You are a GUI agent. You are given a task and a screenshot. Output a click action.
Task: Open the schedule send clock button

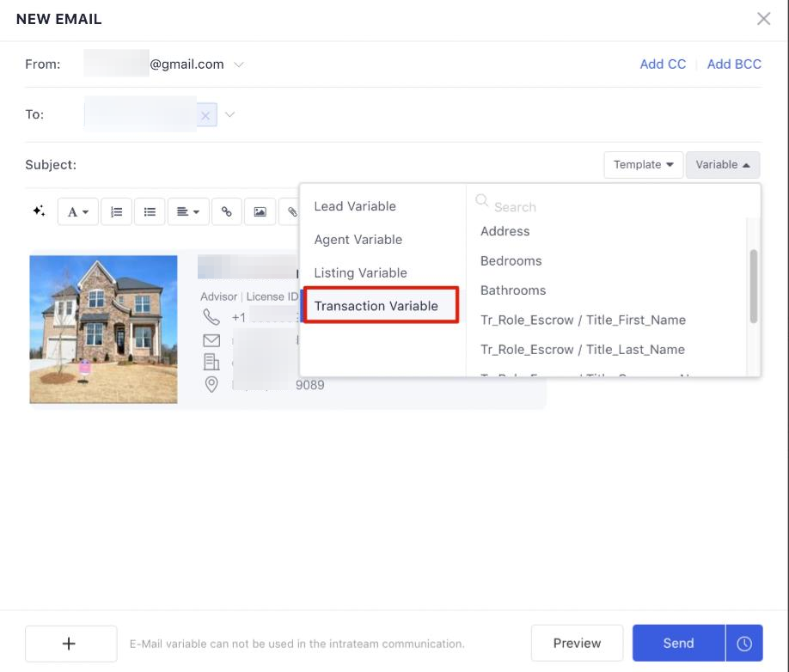coord(744,643)
